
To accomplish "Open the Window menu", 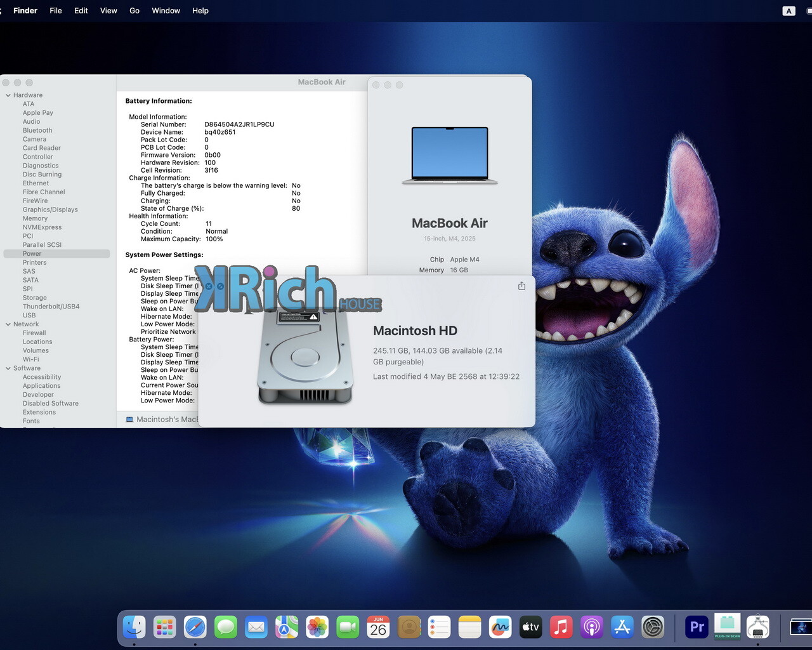I will point(166,11).
